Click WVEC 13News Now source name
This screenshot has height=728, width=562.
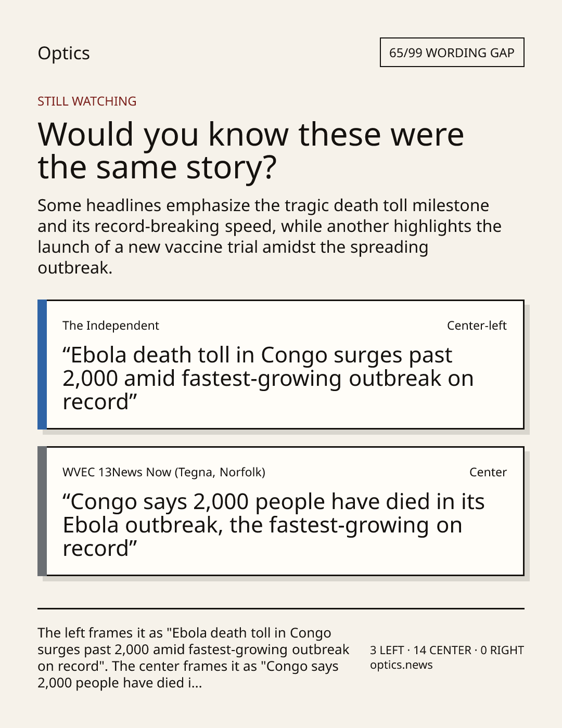point(164,472)
